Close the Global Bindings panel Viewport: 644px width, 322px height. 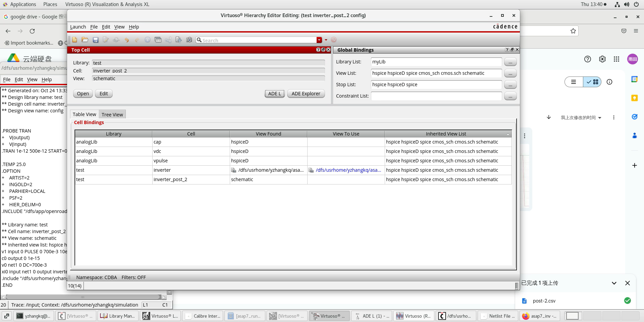[x=517, y=50]
